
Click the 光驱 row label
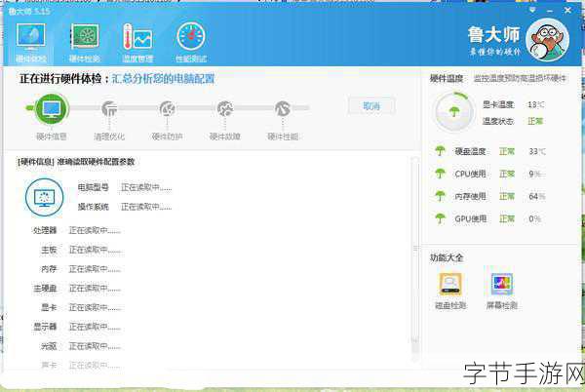coord(49,346)
